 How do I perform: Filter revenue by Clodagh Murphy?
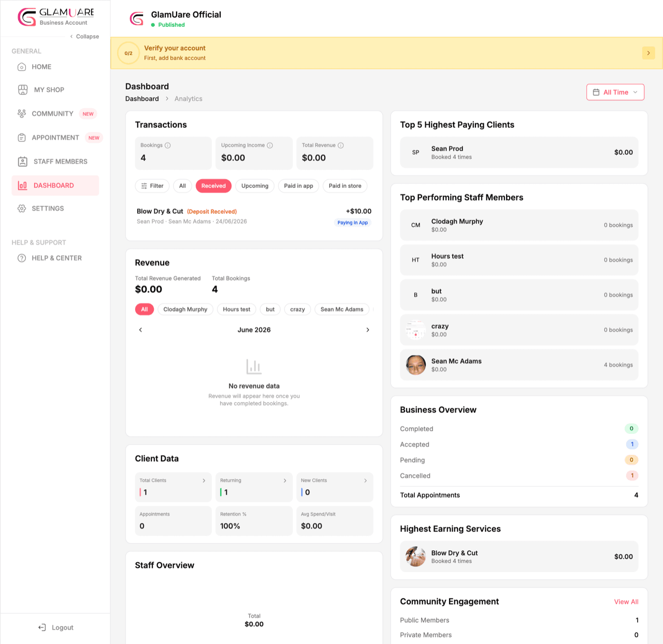185,309
